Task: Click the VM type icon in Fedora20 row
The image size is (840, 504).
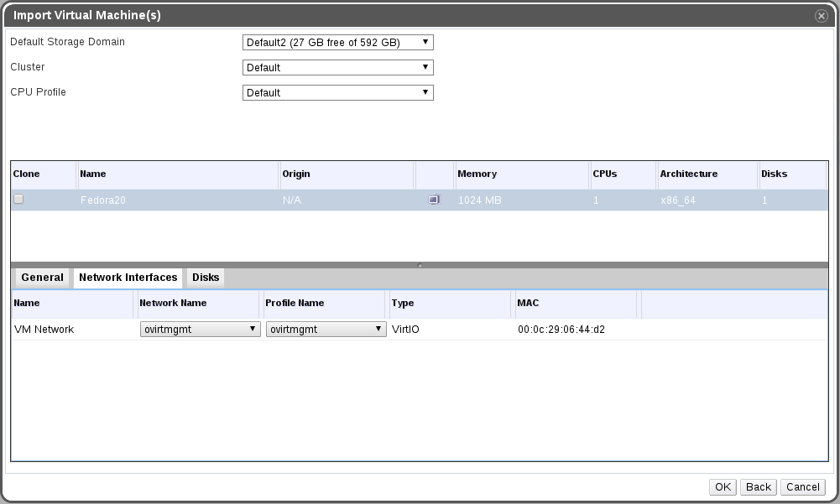Action: click(434, 200)
